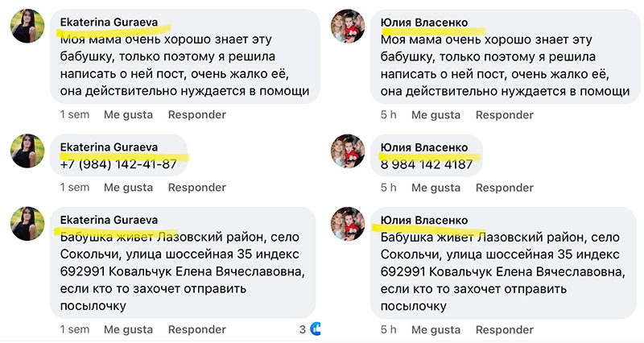Click Responder below Юлия Власенко's first comment
This screenshot has height=343, width=644.
pyautogui.click(x=505, y=115)
